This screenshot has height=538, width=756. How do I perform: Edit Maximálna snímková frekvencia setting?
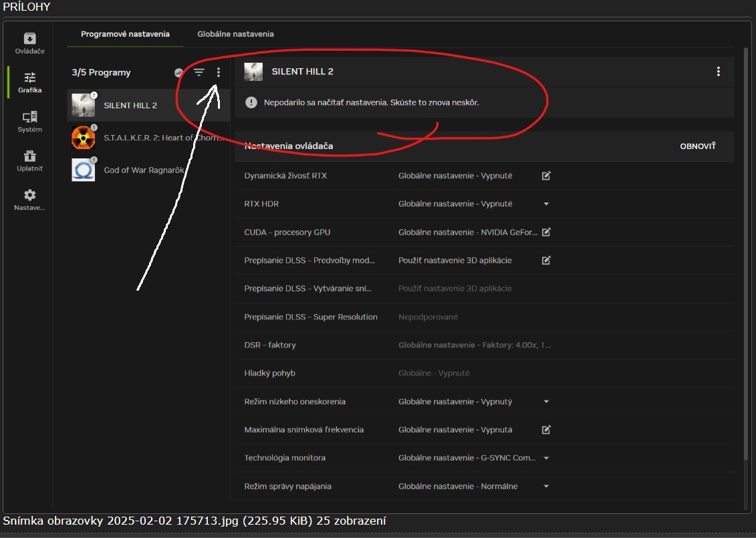point(546,430)
